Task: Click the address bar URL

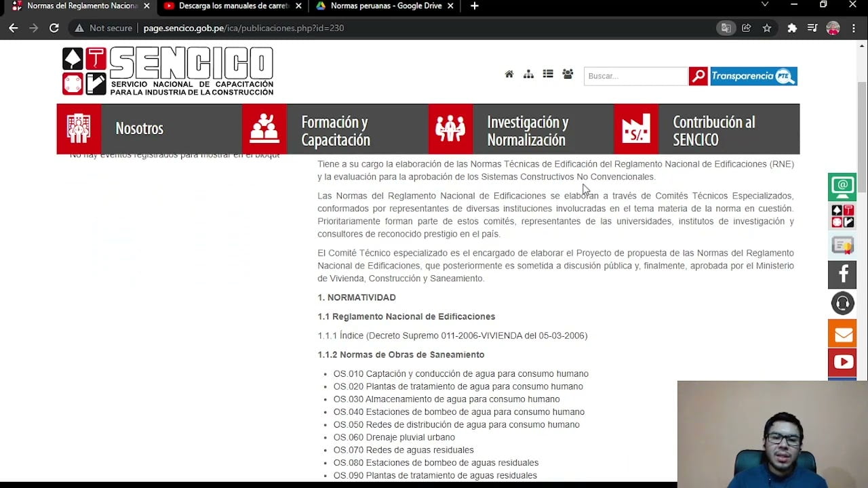Action: point(243,28)
